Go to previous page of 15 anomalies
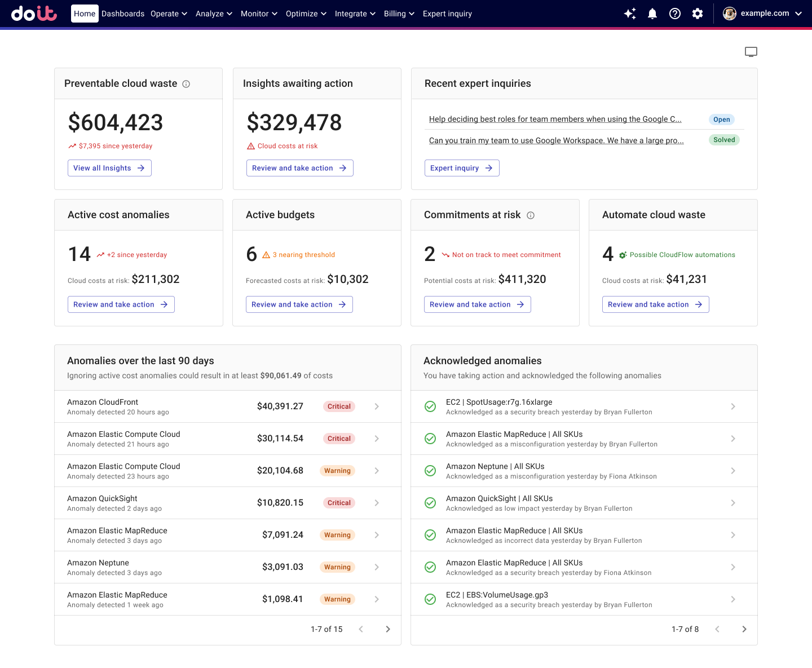This screenshot has height=668, width=812. pyautogui.click(x=361, y=629)
